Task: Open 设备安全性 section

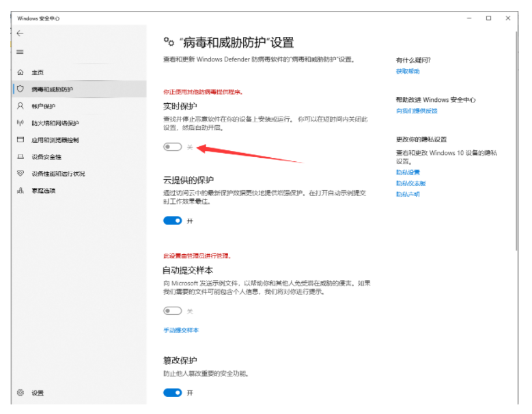Action: [x=46, y=156]
